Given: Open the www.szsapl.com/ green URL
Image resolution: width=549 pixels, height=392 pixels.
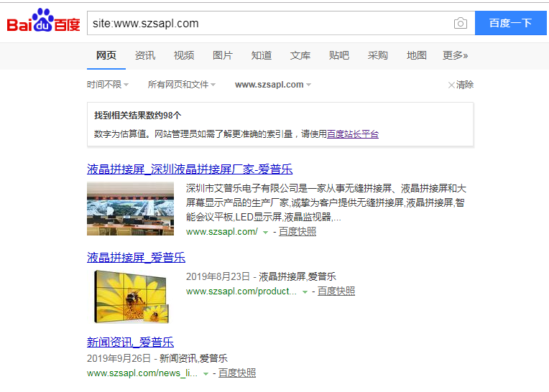Looking at the screenshot, I should 222,231.
